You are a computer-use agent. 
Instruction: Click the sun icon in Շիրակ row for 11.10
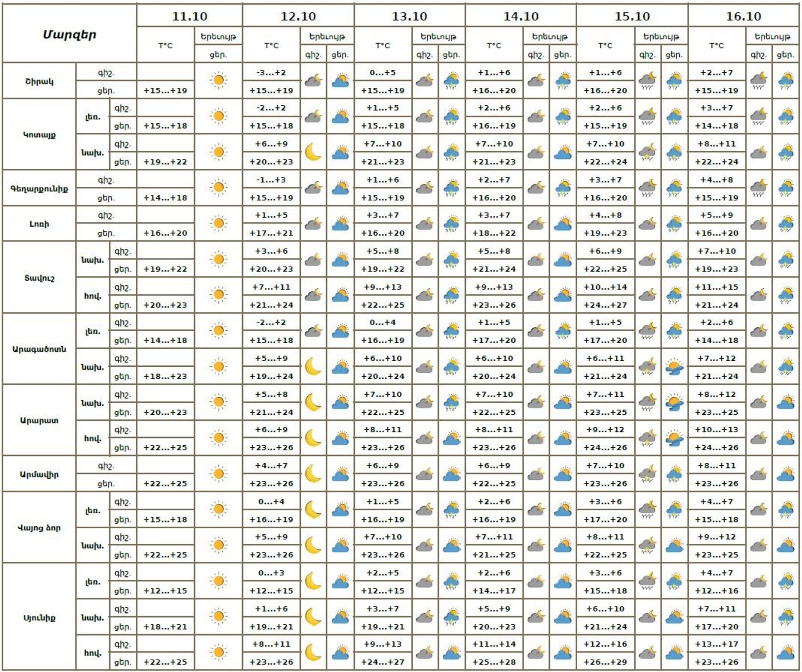(x=218, y=81)
